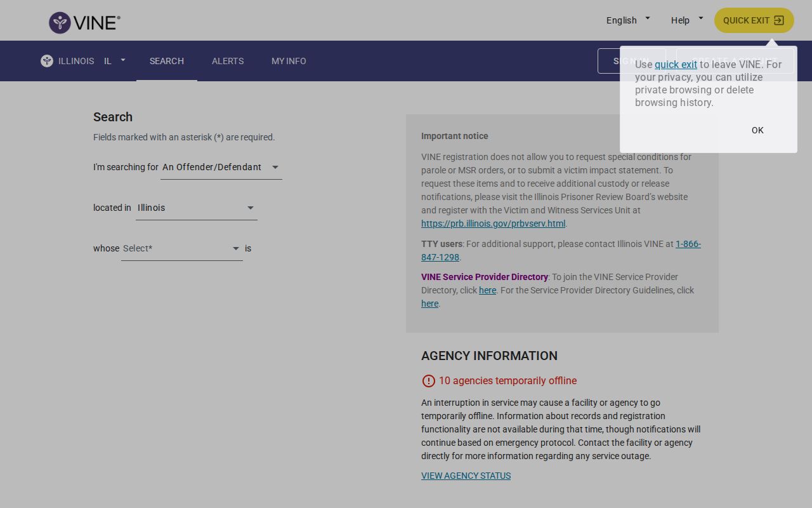Open the prb.illinois.gov/prbvserv.html link
This screenshot has height=508, width=812.
[493, 224]
